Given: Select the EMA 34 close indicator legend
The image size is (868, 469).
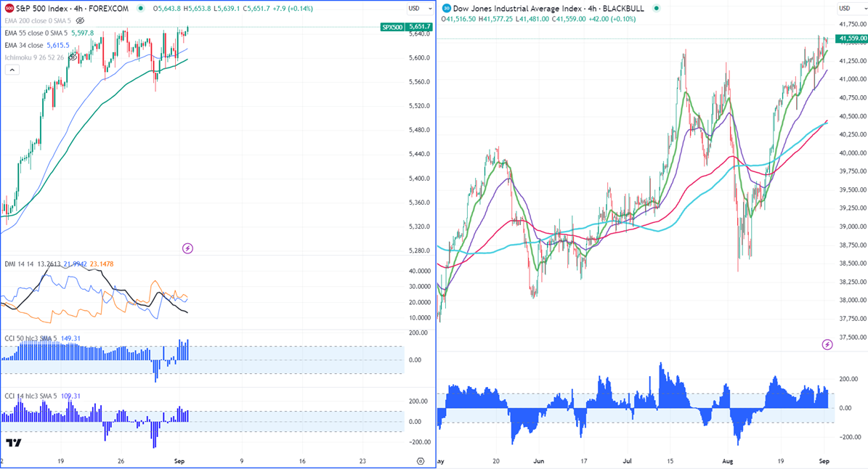Looking at the screenshot, I should (x=24, y=45).
